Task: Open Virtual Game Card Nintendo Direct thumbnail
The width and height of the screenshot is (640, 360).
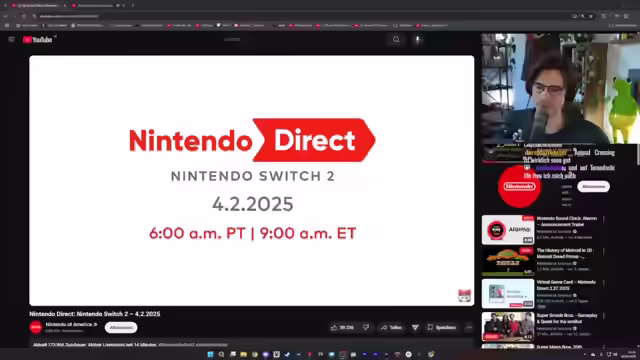Action: click(x=508, y=293)
